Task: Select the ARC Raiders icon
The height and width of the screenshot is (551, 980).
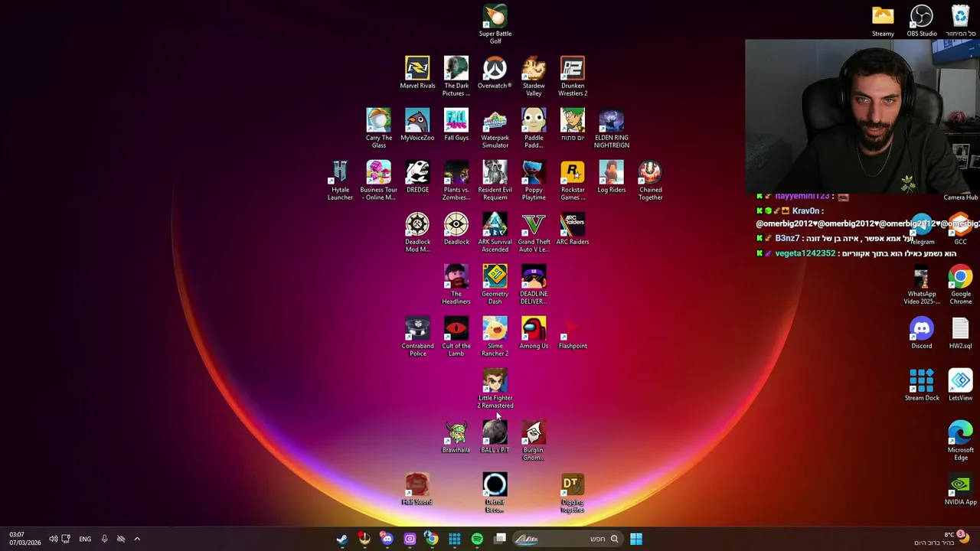Action: coord(573,229)
